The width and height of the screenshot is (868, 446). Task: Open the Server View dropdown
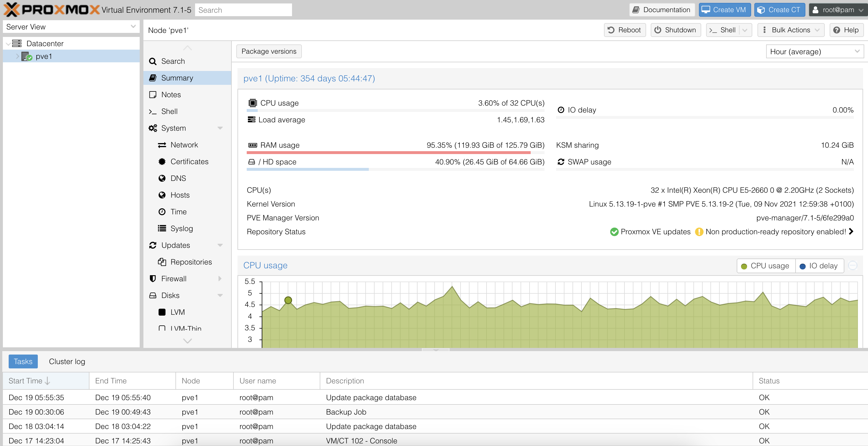71,27
